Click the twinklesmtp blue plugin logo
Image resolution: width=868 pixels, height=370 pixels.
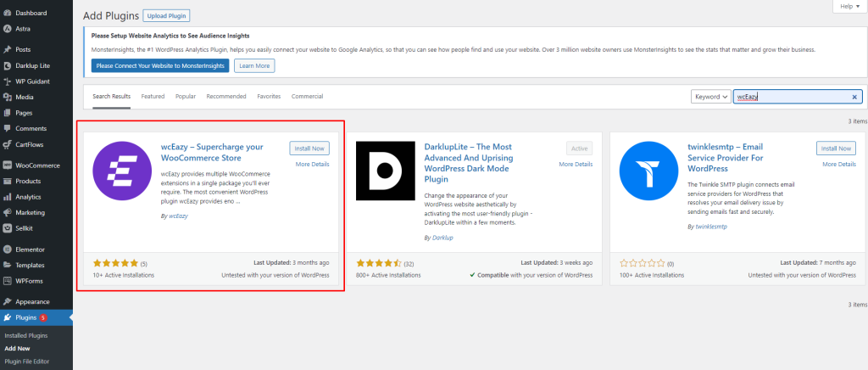coord(648,171)
